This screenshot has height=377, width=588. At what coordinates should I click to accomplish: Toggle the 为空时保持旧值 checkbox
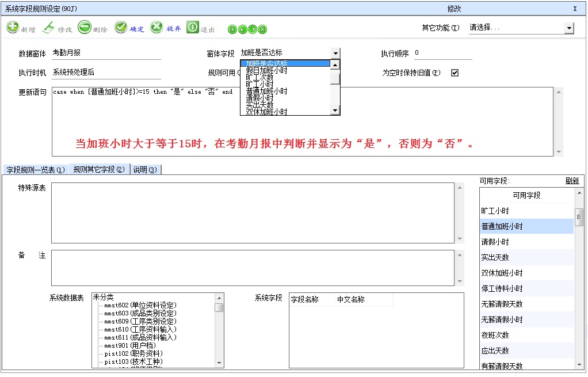point(455,73)
